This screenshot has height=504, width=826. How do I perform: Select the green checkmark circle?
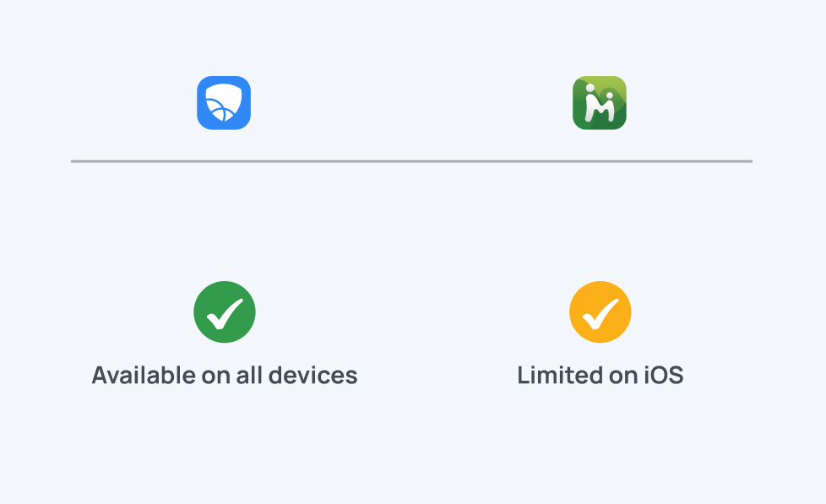pyautogui.click(x=225, y=312)
